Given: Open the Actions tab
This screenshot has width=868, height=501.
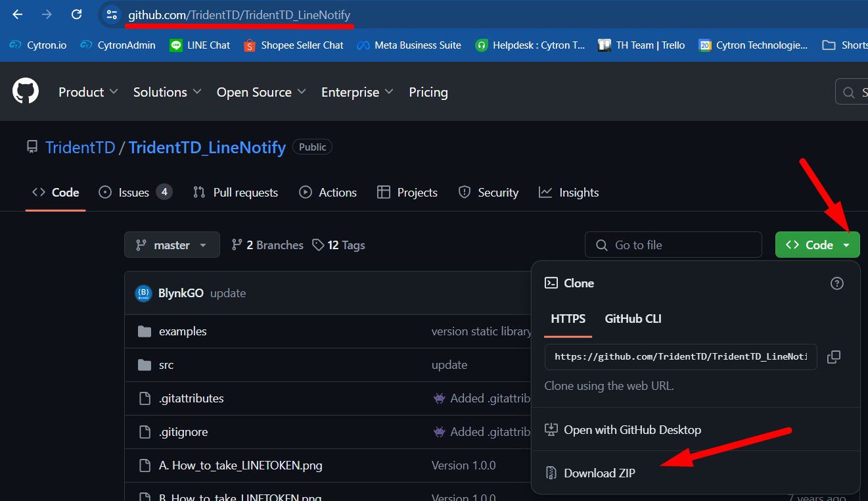Looking at the screenshot, I should click(x=336, y=192).
